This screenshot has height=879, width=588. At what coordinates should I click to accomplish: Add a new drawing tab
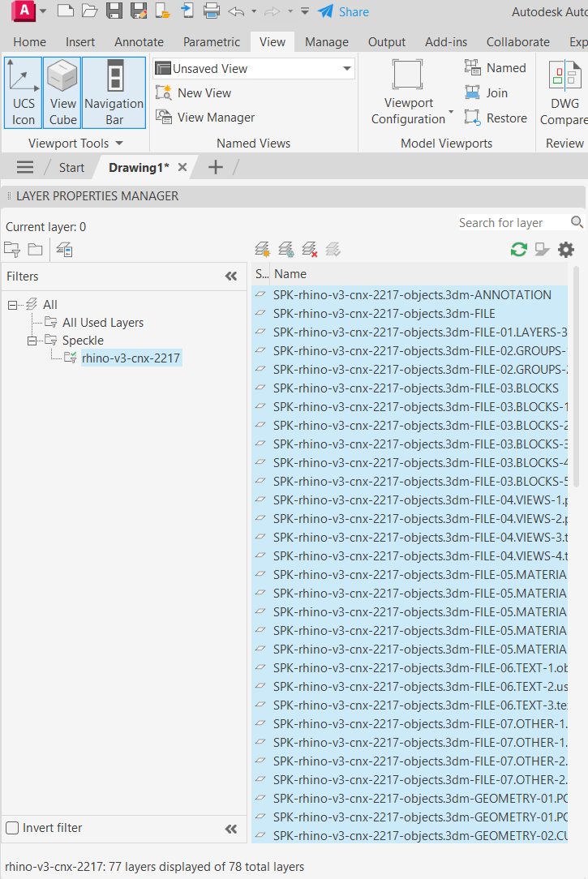coord(216,167)
